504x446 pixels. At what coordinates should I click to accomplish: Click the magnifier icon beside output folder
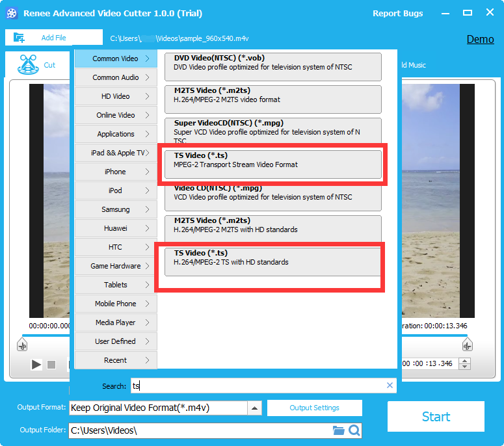(x=354, y=430)
